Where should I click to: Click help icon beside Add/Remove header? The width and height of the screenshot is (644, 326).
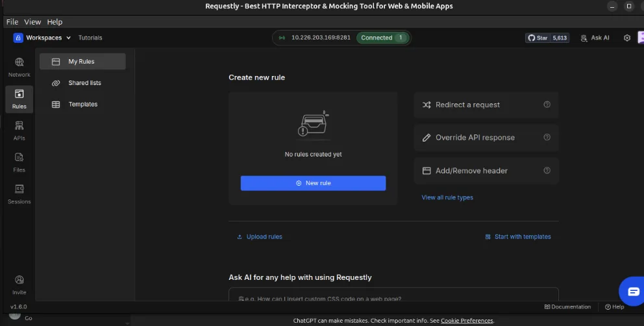[x=547, y=170]
